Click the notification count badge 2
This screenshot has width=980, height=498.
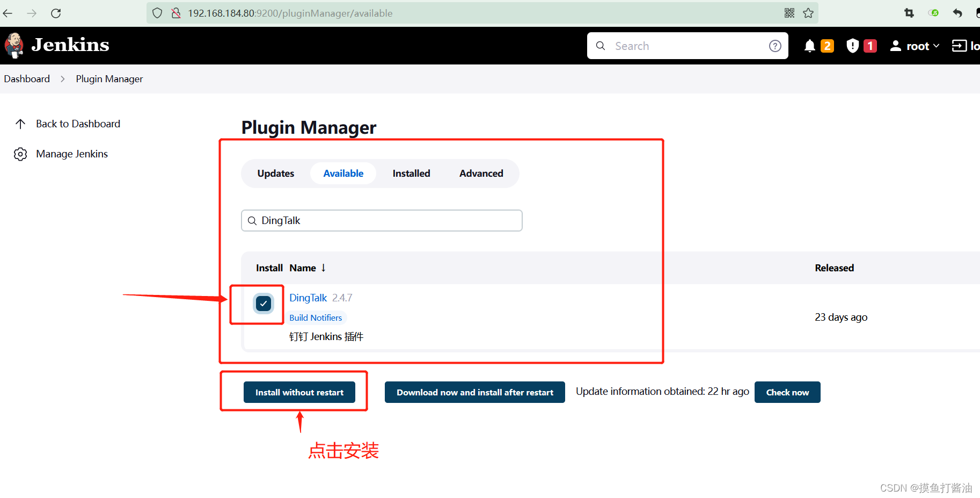pyautogui.click(x=827, y=46)
